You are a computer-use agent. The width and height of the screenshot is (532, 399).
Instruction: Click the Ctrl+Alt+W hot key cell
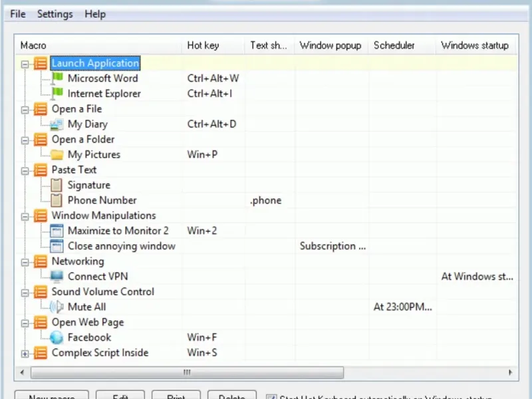(x=213, y=78)
